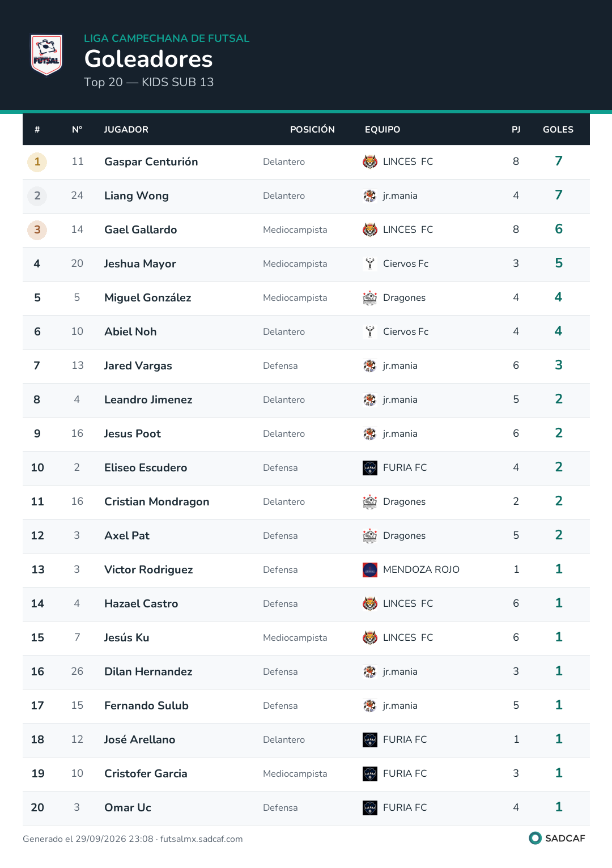Click the JUGADOR column header
Image resolution: width=612 pixels, height=868 pixels.
point(126,130)
